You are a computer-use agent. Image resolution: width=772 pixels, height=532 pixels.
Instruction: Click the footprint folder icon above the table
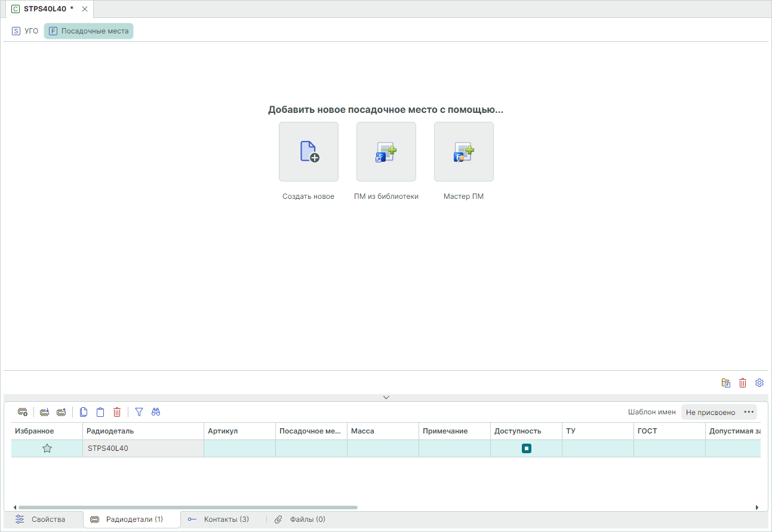(726, 383)
